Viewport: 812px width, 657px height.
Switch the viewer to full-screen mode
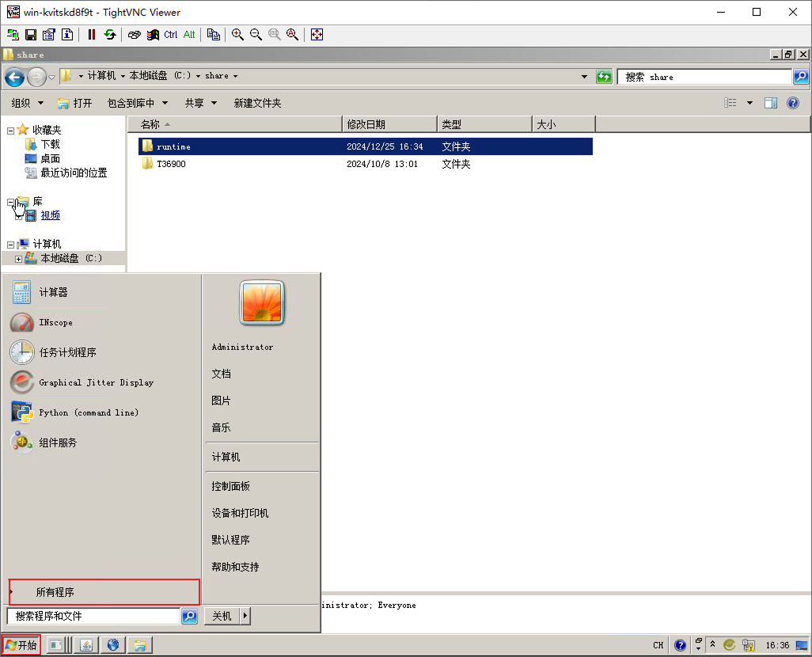click(317, 35)
